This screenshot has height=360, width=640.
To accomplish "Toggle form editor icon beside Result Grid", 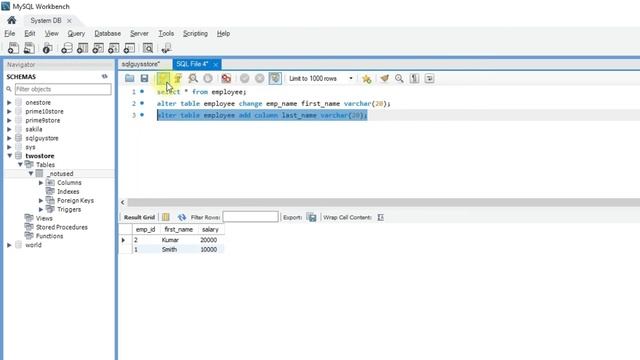I will (x=166, y=217).
